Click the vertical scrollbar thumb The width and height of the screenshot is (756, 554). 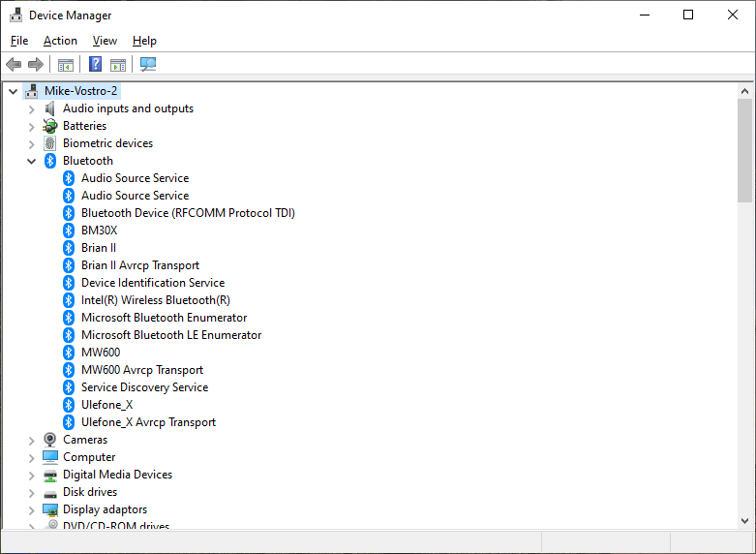tap(745, 150)
